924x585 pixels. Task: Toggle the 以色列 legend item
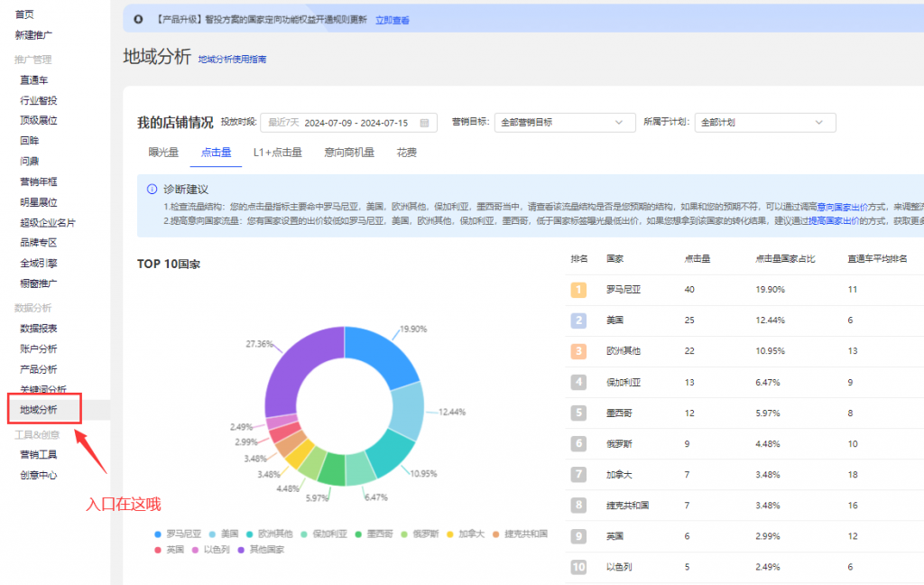[x=211, y=550]
